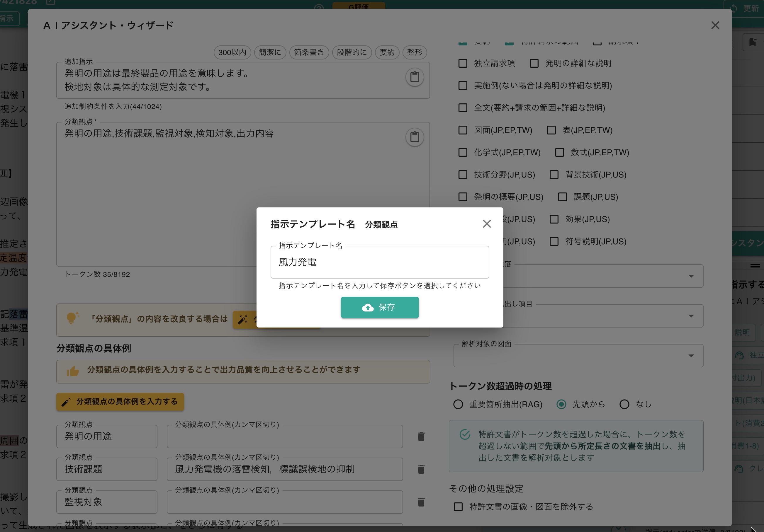
Task: Check 実施例(ない場合は発明の詳細な説明) checkbox
Action: pyautogui.click(x=463, y=86)
